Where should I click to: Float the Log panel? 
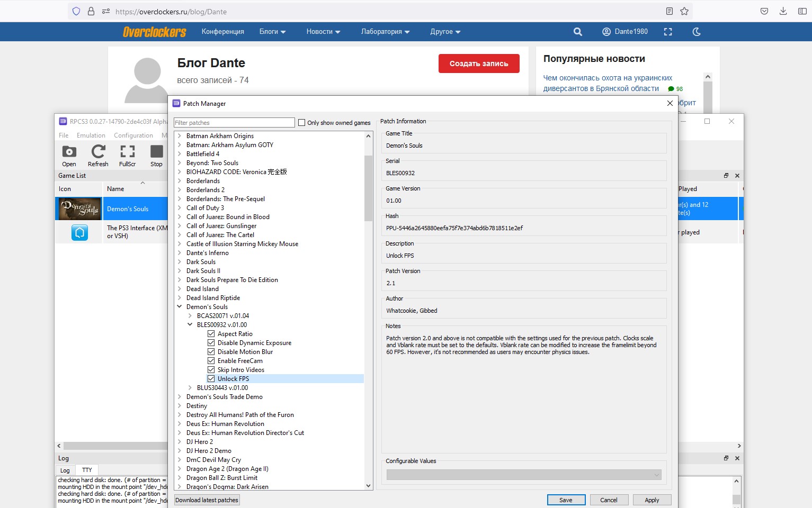coord(726,458)
